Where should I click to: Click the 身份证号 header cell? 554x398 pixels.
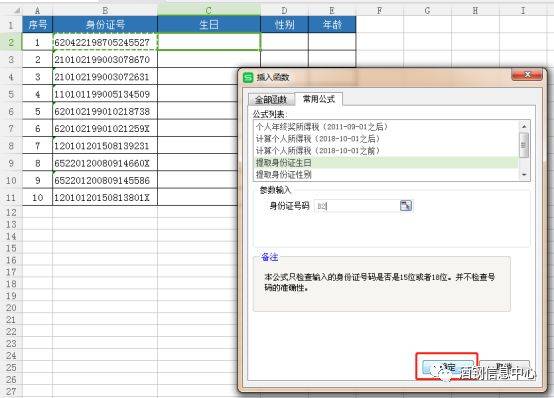(x=105, y=25)
